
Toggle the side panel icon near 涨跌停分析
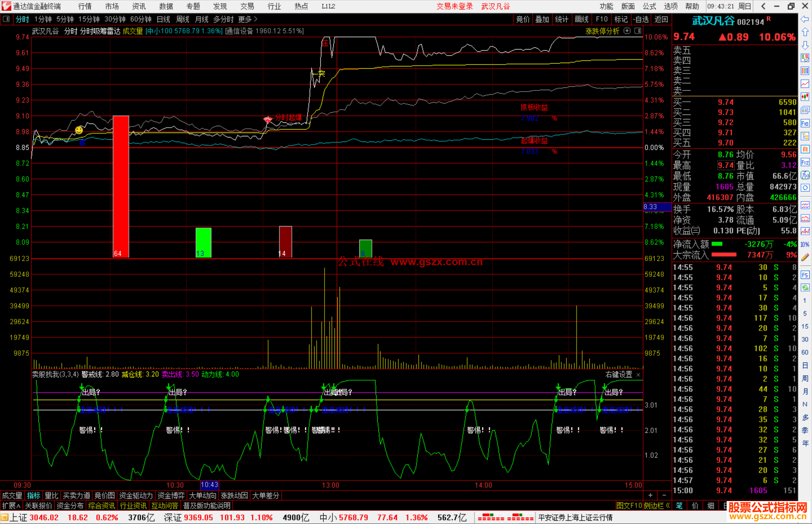638,31
